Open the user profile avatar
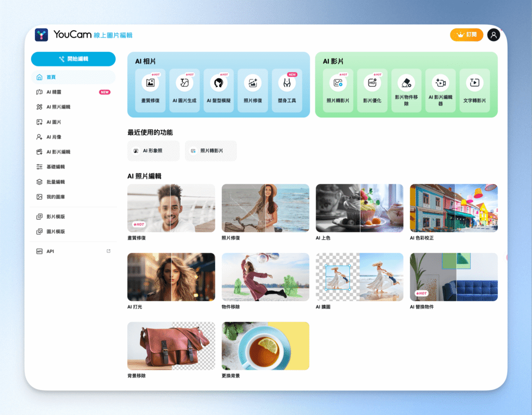This screenshot has width=532, height=415. pos(494,35)
